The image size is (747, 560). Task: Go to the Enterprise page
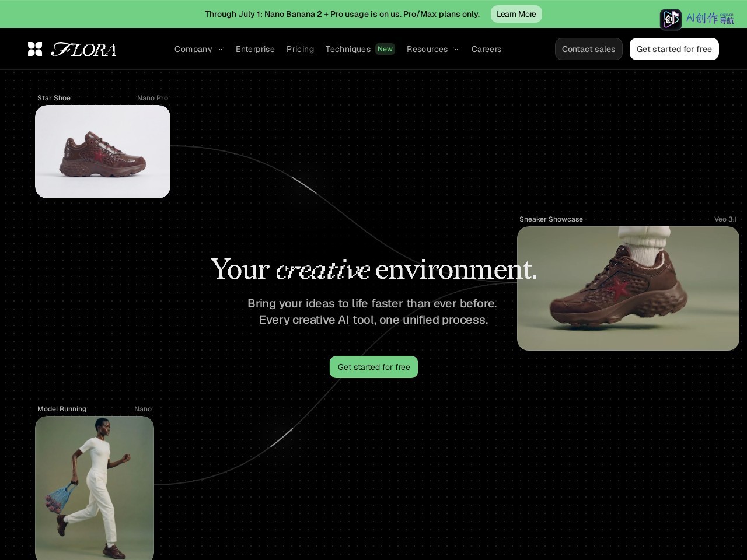coord(255,49)
